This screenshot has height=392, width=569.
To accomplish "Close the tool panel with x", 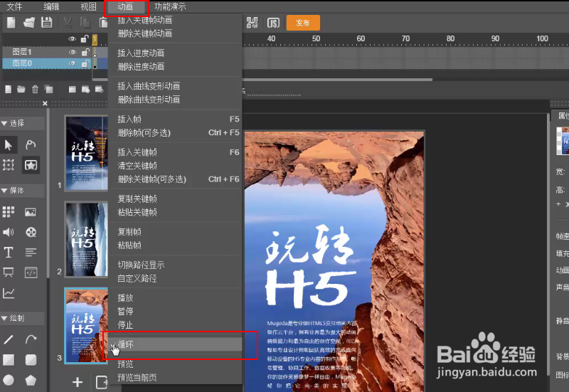I will coord(45,103).
